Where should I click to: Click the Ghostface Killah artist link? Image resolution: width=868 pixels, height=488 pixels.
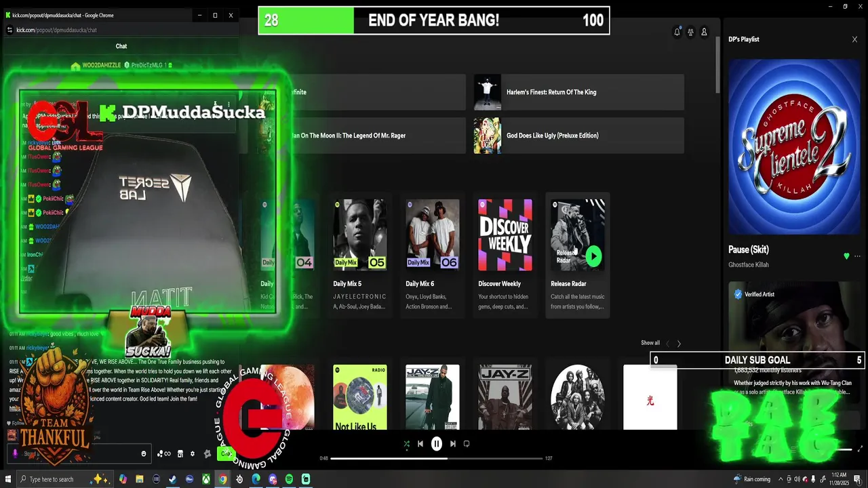click(x=749, y=265)
